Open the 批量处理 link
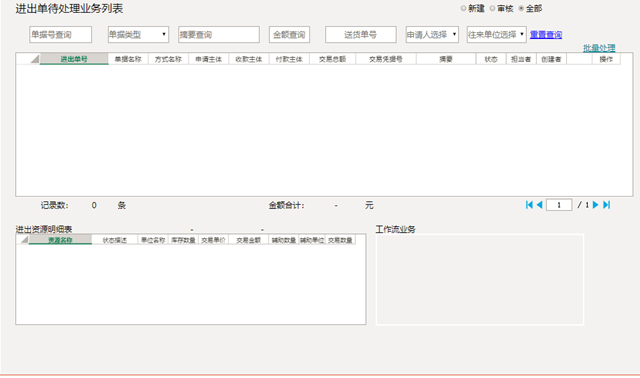The width and height of the screenshot is (640, 378). click(x=599, y=48)
